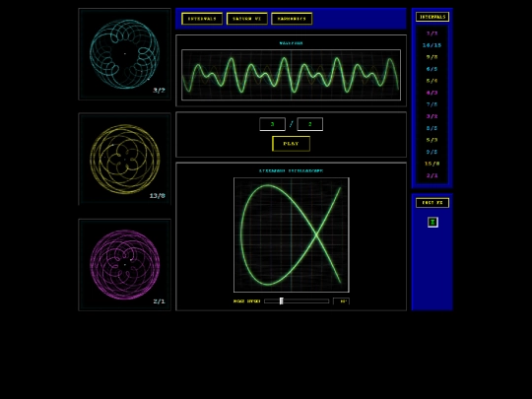Select the 3/2 interval in the list
The height and width of the screenshot is (399, 532).
click(x=432, y=116)
